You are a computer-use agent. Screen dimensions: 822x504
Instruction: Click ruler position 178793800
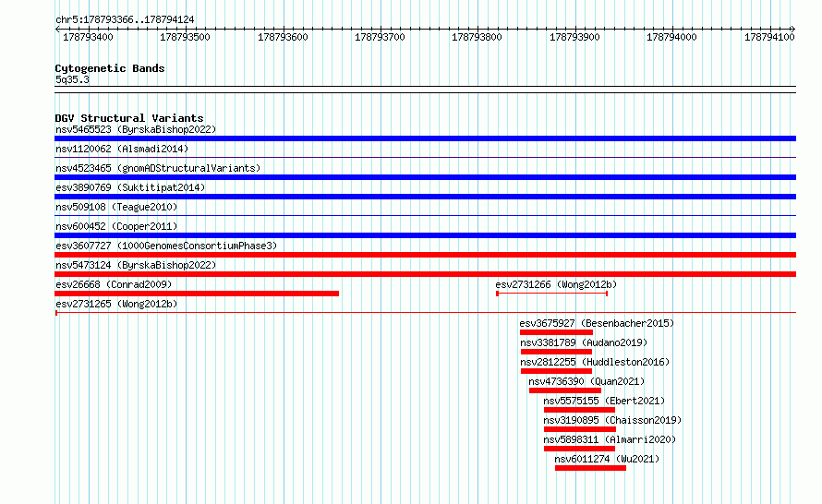point(477,37)
